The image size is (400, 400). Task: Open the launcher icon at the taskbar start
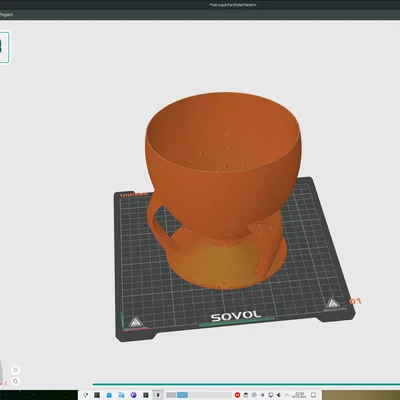(86, 395)
